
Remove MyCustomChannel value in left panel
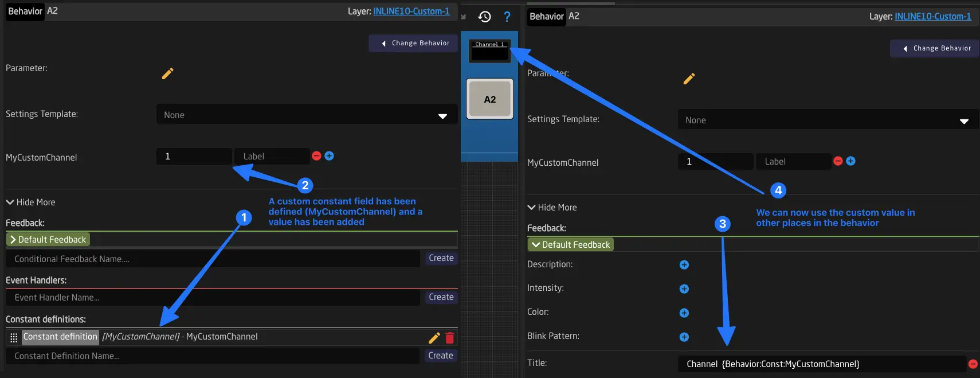point(316,155)
